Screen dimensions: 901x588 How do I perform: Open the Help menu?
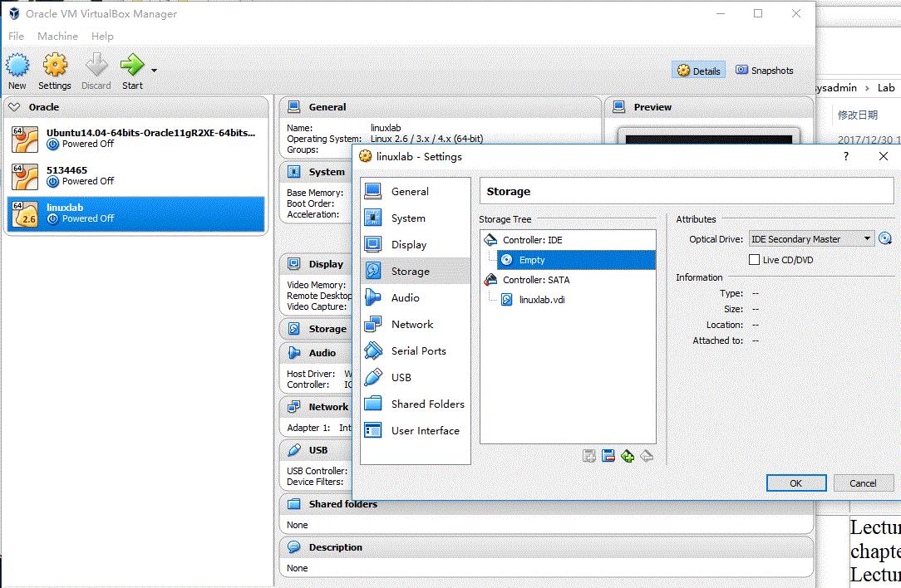[x=102, y=37]
